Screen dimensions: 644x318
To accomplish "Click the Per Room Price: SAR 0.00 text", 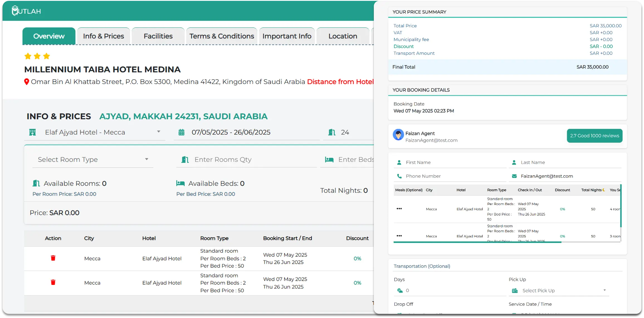I will pyautogui.click(x=64, y=194).
